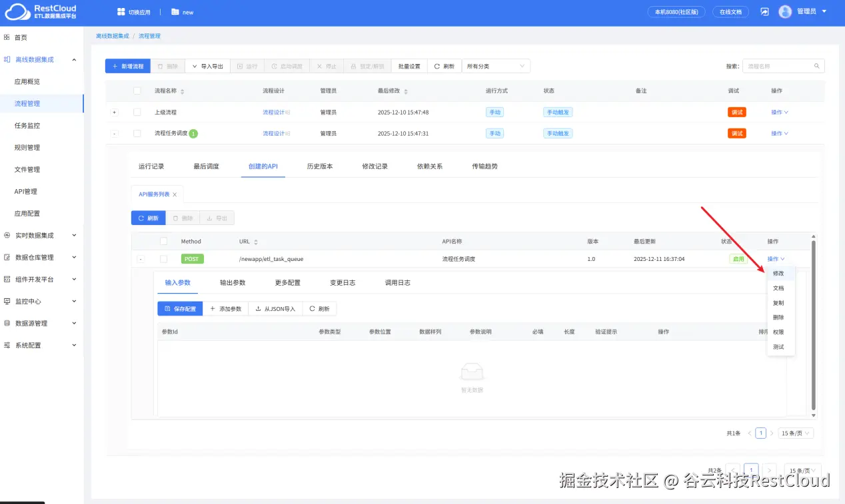Image resolution: width=845 pixels, height=504 pixels.
Task: Click the share icon beside the admin avatar
Action: coord(764,11)
